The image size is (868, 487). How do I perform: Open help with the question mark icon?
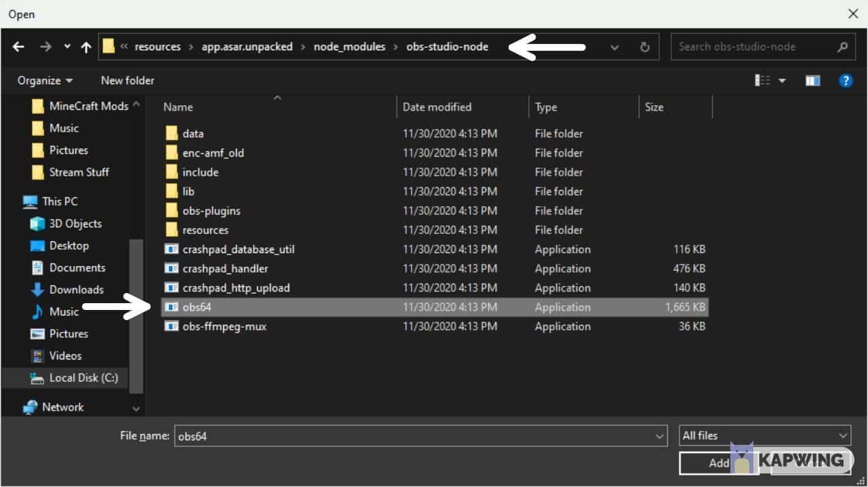tap(846, 81)
